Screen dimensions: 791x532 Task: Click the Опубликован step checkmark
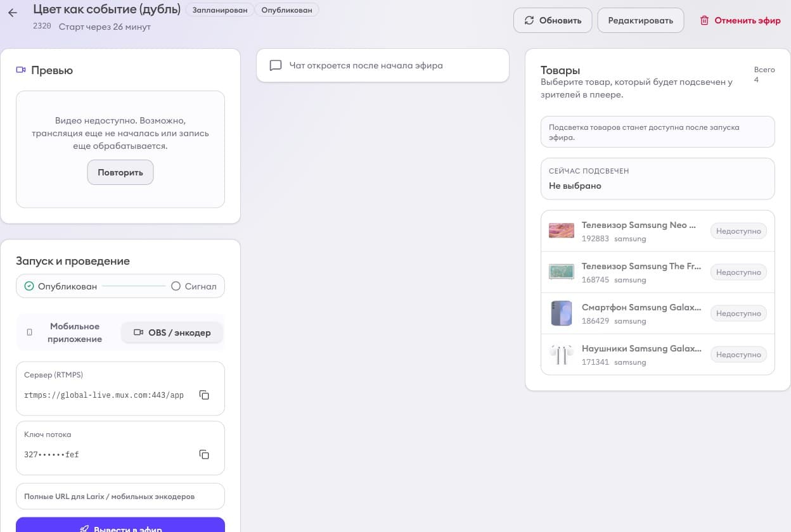coord(29,286)
